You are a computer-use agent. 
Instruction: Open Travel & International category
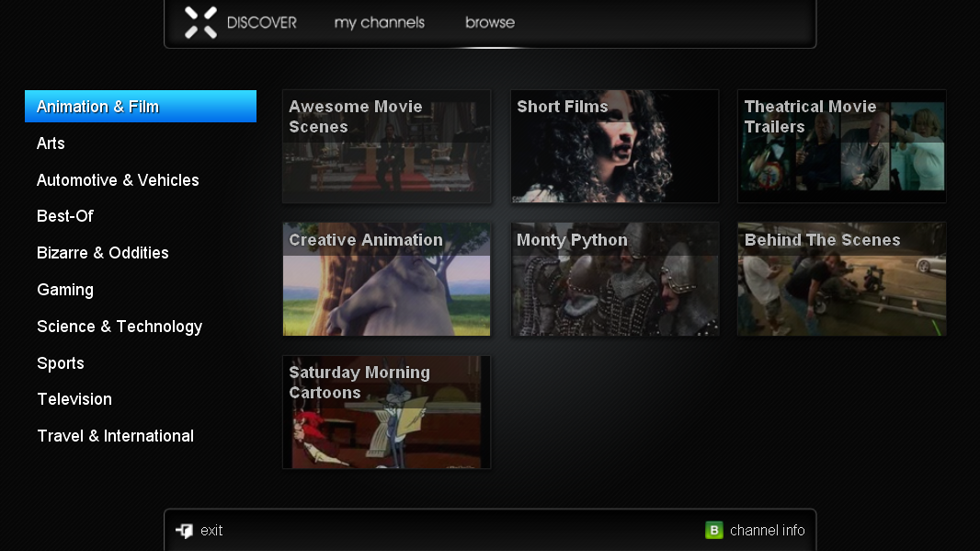[116, 436]
